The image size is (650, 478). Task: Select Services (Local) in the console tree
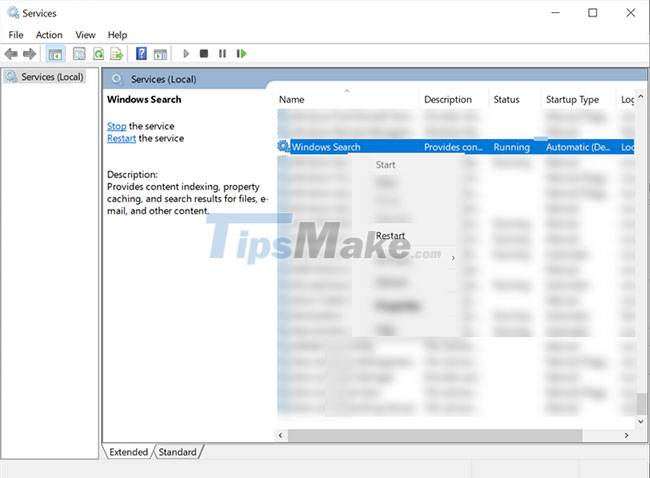pyautogui.click(x=52, y=77)
